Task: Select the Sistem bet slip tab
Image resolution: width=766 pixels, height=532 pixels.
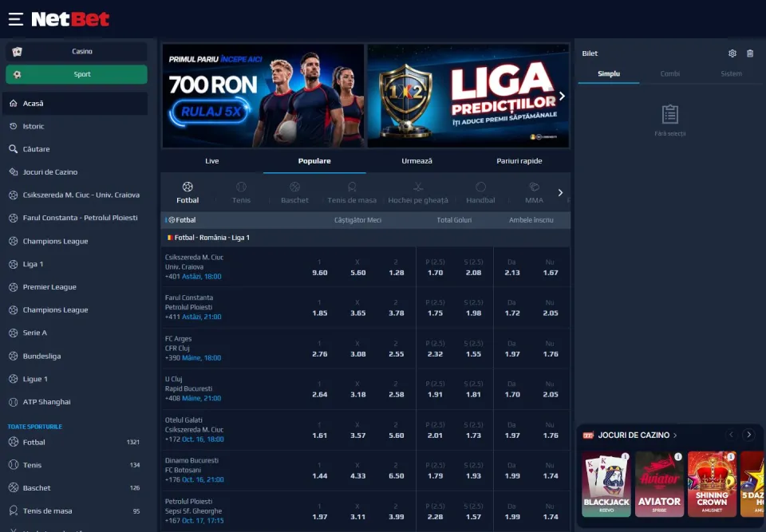Action: [732, 73]
